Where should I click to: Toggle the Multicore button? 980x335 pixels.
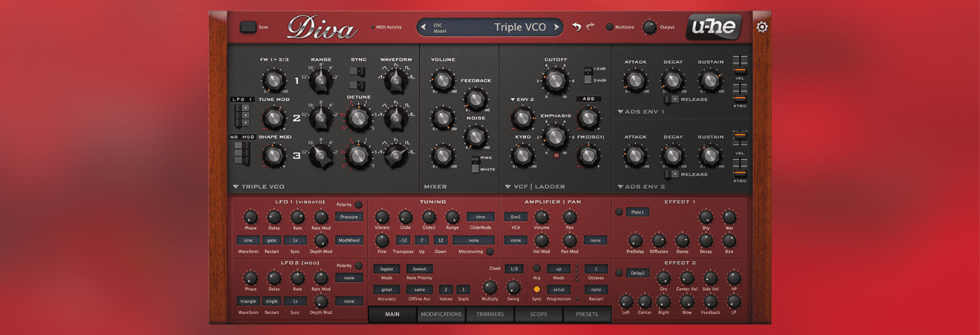[609, 27]
